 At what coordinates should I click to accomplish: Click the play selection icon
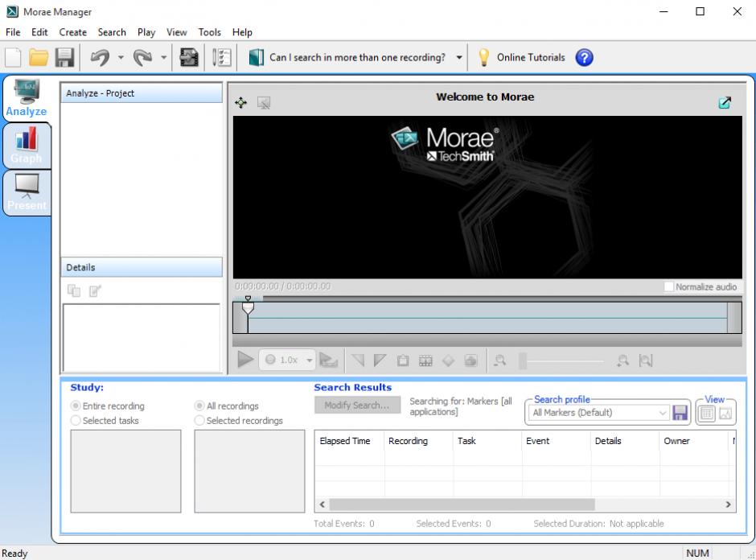coord(328,360)
